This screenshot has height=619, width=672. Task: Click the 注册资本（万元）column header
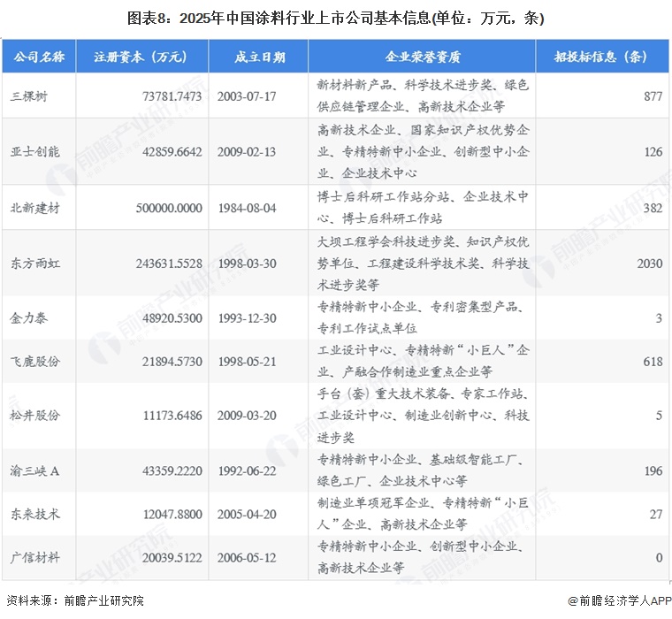point(141,57)
